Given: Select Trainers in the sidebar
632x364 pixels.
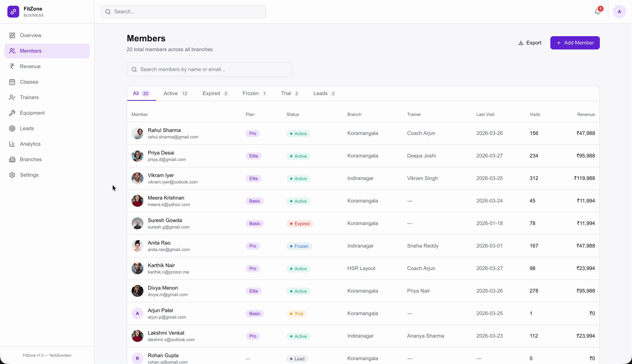Looking at the screenshot, I should (29, 97).
